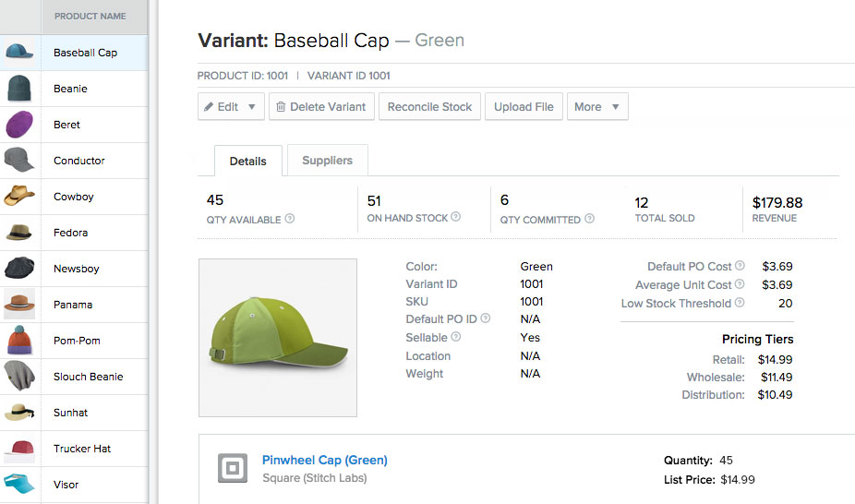
Task: Click the Delete Variant button
Action: point(321,107)
